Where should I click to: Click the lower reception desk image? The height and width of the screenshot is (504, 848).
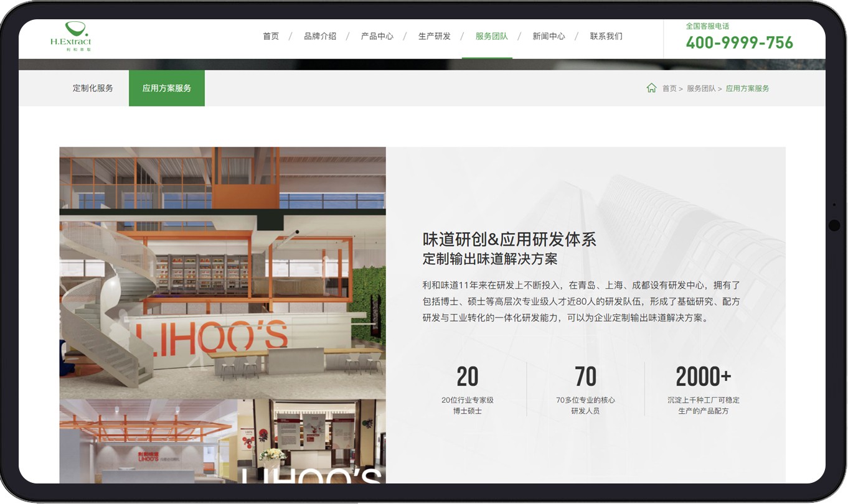(x=222, y=442)
